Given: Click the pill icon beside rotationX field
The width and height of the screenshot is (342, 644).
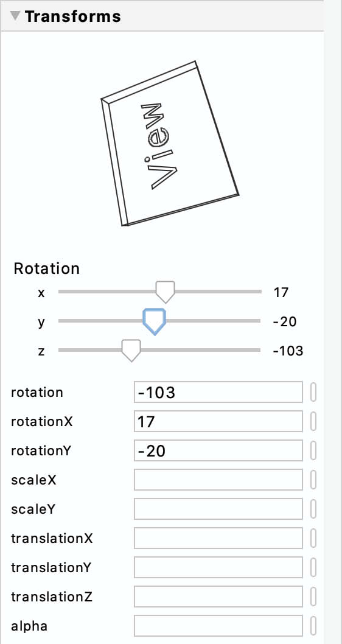Looking at the screenshot, I should [313, 421].
